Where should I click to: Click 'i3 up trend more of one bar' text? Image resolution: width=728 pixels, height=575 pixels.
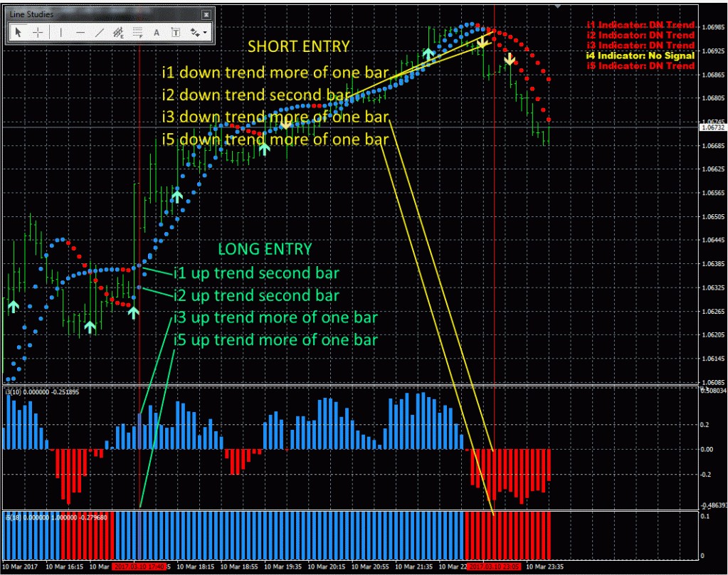click(x=276, y=317)
